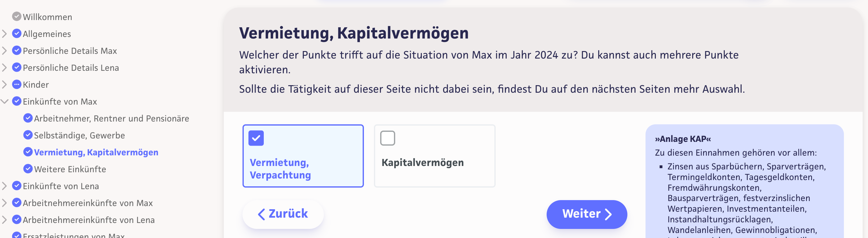The width and height of the screenshot is (868, 238).
Task: Expand the Einkünfte von Lena section
Action: click(5, 186)
